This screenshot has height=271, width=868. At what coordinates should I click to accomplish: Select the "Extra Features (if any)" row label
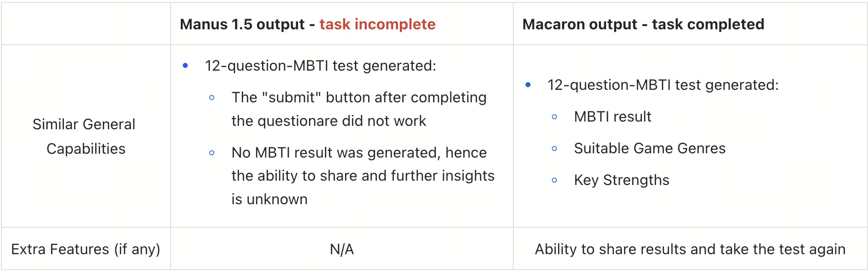tap(86, 249)
